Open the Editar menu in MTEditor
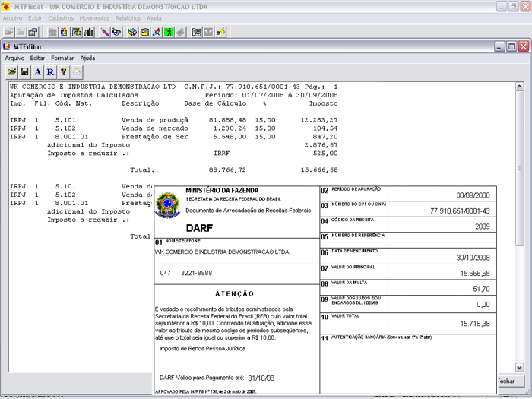This screenshot has width=532, height=399. coord(37,58)
